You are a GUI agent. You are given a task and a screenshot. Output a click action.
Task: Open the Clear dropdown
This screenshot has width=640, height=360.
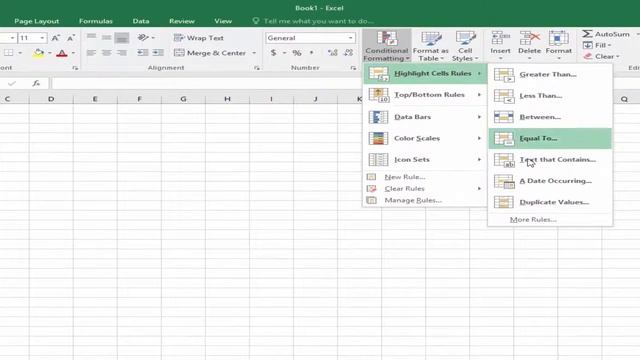pyautogui.click(x=602, y=56)
